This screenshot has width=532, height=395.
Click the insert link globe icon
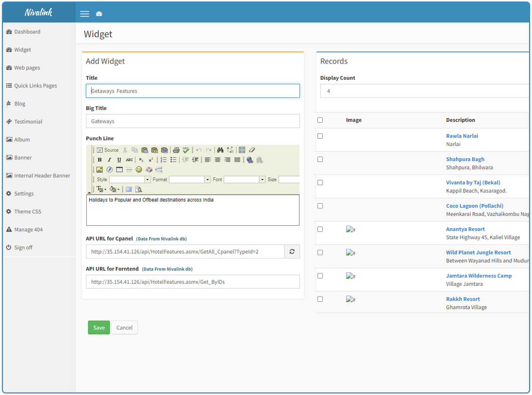point(250,160)
